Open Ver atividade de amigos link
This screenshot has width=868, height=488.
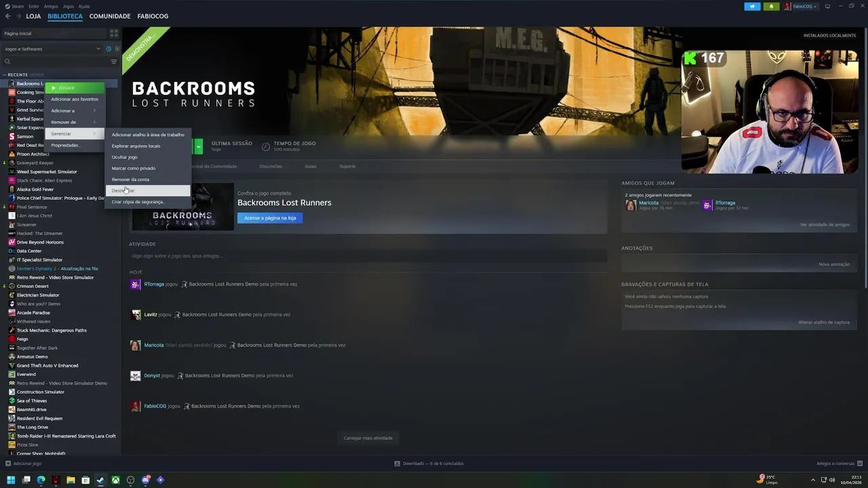click(825, 224)
